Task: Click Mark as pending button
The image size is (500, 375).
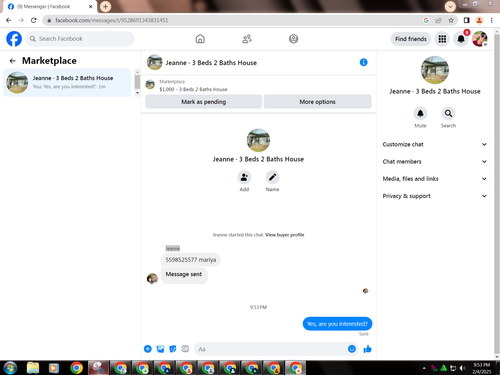Action: pyautogui.click(x=203, y=102)
